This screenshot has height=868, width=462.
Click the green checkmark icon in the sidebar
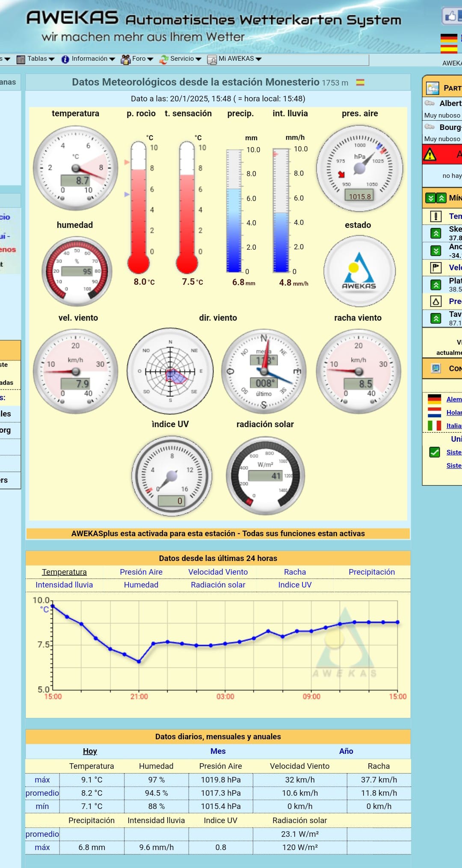(x=434, y=452)
